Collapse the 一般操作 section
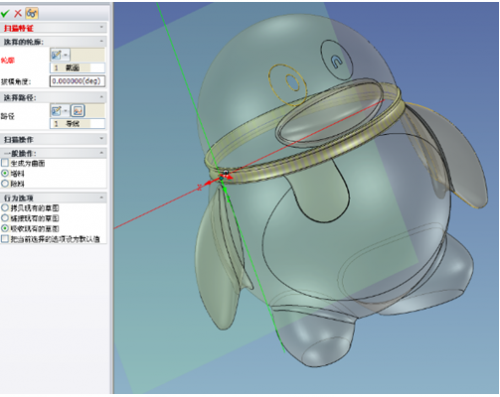The height and width of the screenshot is (397, 500). 102,153
